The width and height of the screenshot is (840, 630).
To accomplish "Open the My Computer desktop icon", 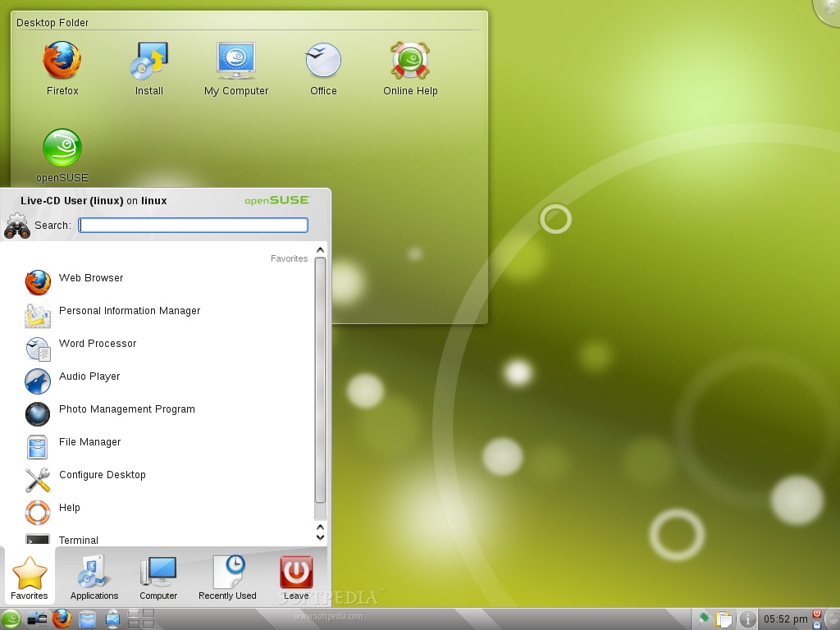I will (235, 57).
